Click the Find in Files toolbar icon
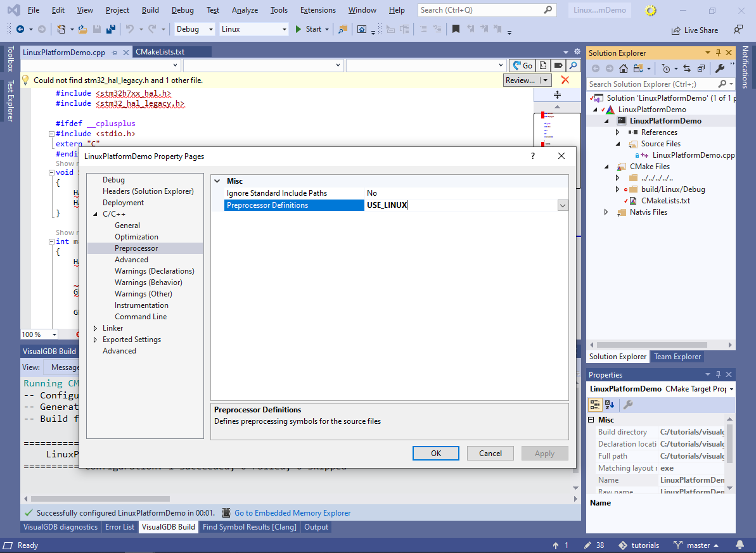The height and width of the screenshot is (553, 756). tap(343, 29)
